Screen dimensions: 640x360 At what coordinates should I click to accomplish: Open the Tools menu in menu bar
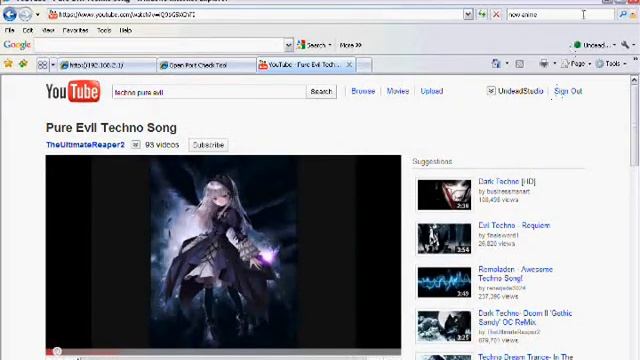tap(104, 30)
